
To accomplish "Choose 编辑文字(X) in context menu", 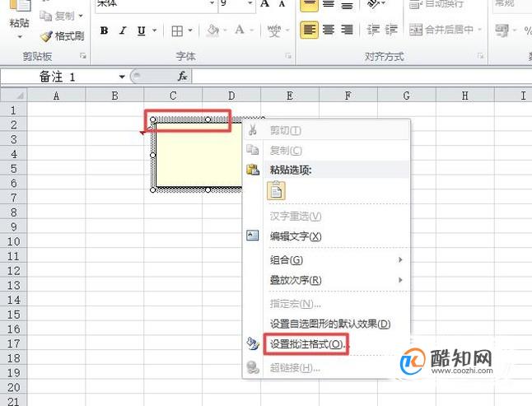I will [326, 236].
